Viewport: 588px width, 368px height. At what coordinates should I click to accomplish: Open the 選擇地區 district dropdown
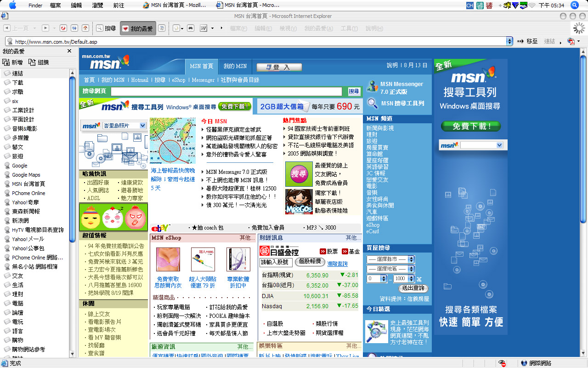[390, 269]
